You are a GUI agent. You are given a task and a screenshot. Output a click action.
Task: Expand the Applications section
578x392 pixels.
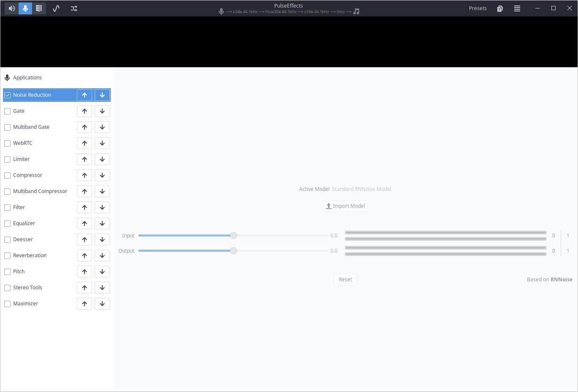[x=27, y=78]
